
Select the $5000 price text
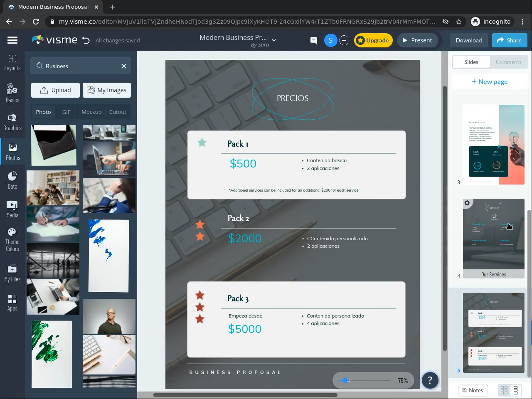[245, 329]
